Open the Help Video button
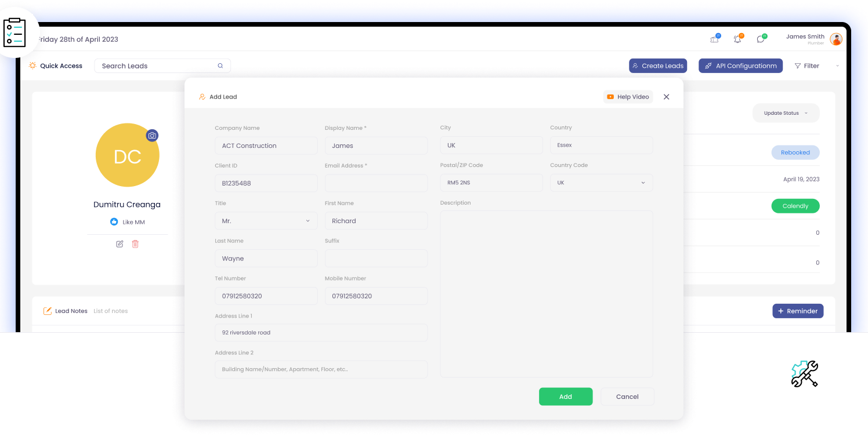 [x=628, y=97]
